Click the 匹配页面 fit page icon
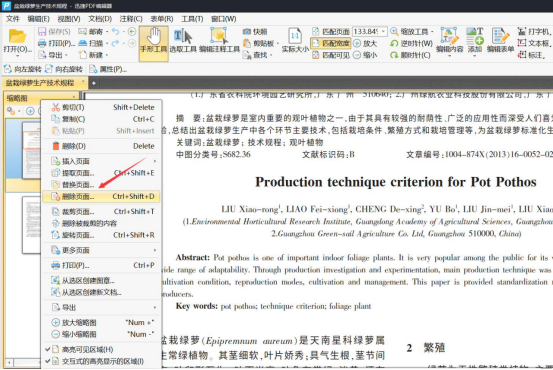Screen dimensions: 553x370 pyautogui.click(x=316, y=32)
